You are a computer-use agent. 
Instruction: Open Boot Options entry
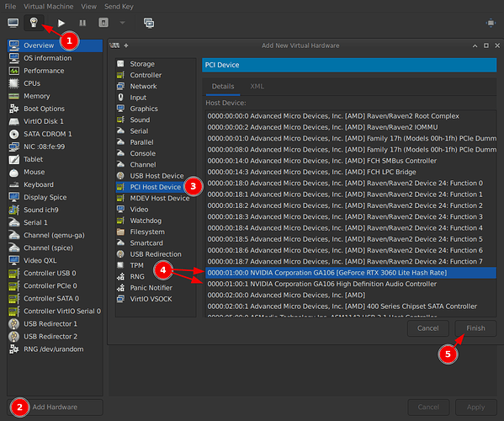(x=55, y=109)
